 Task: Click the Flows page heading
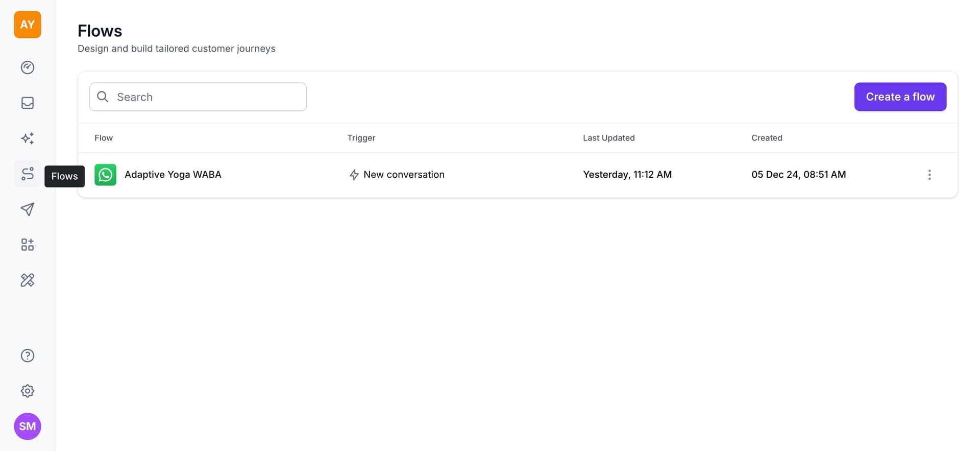[x=100, y=31]
